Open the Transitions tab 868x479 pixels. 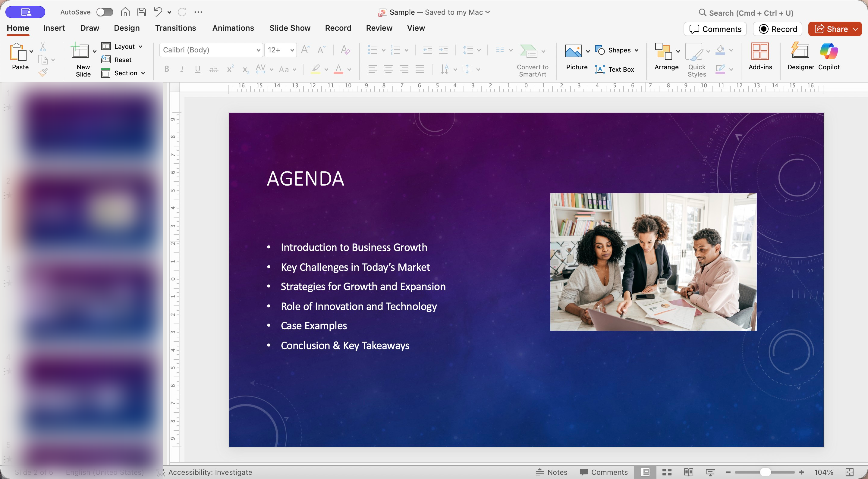coord(175,28)
